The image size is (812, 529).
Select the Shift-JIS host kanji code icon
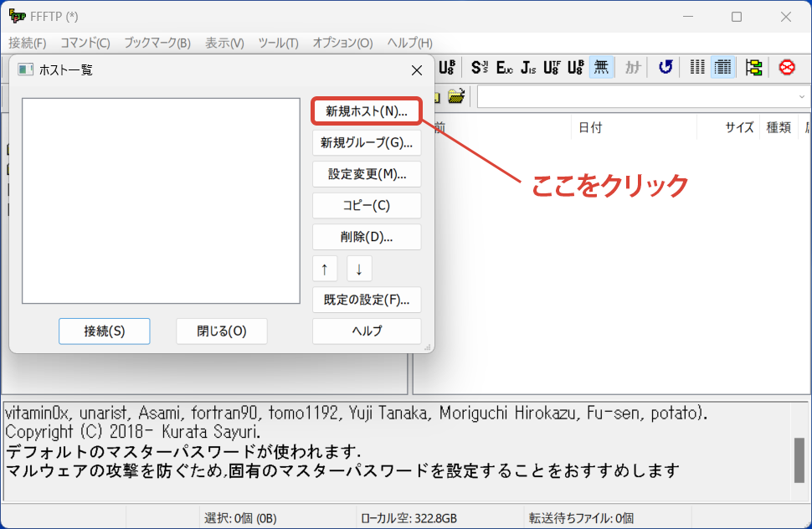(479, 67)
